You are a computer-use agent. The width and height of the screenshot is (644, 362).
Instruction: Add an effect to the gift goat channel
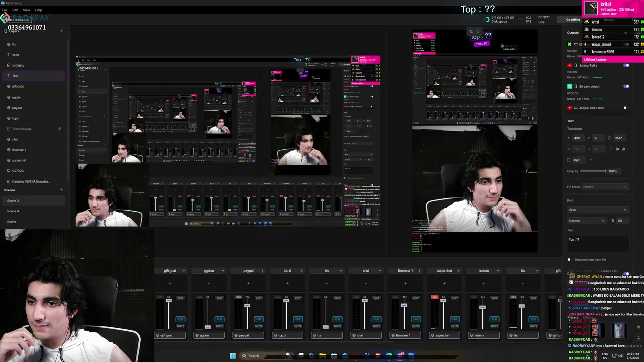pyautogui.click(x=170, y=283)
